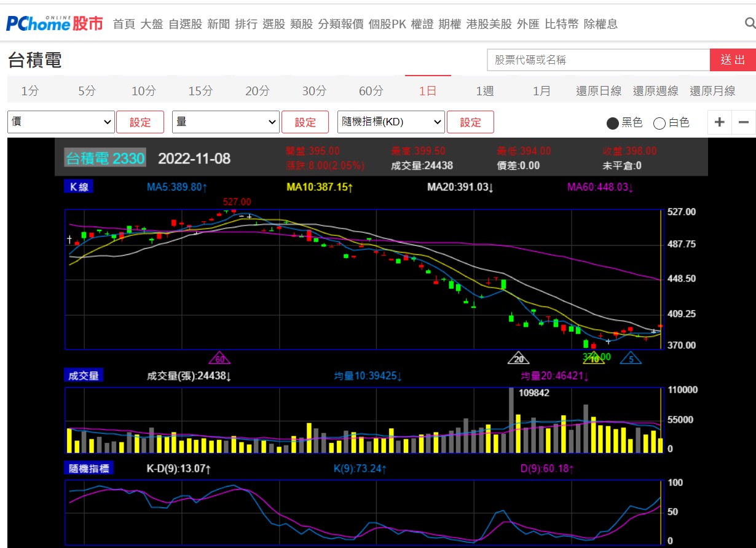Switch to the 5分 chart tab

87,91
